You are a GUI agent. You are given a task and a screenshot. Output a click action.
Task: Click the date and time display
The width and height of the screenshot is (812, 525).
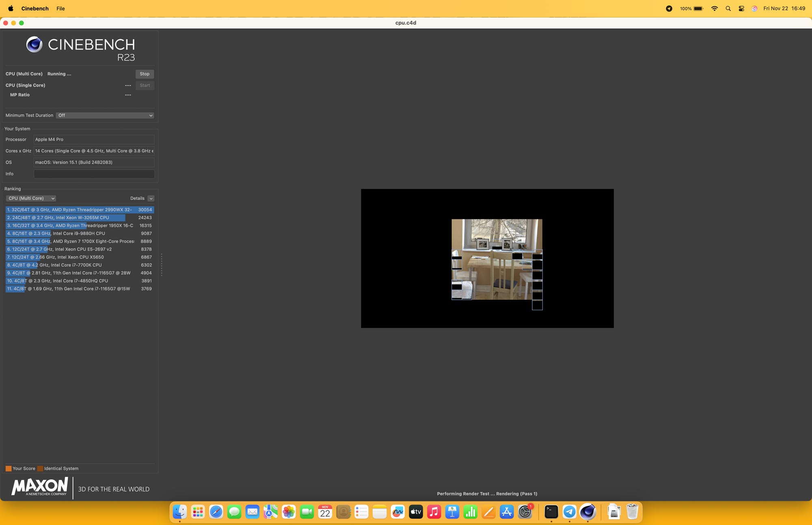[x=784, y=9]
